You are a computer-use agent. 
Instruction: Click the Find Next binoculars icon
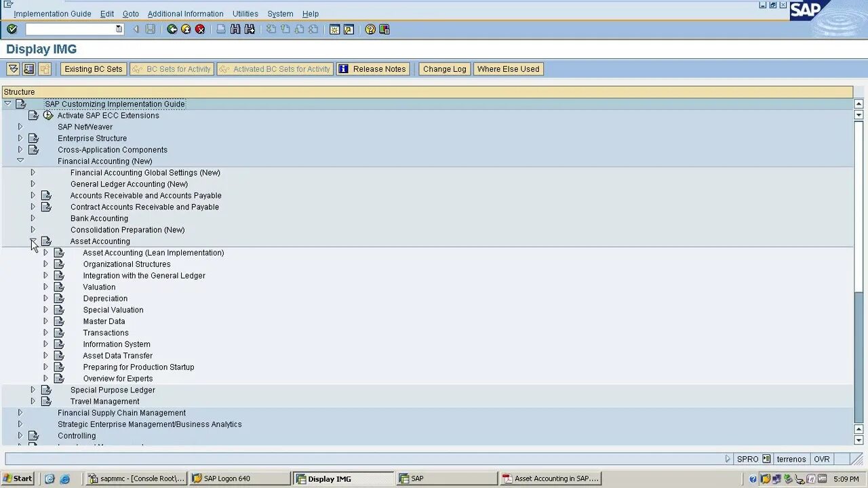tap(250, 29)
